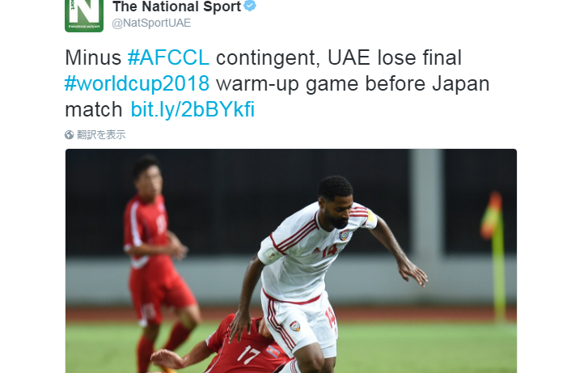
Task: Click the UAE crest on white jersey
Action: point(344,235)
